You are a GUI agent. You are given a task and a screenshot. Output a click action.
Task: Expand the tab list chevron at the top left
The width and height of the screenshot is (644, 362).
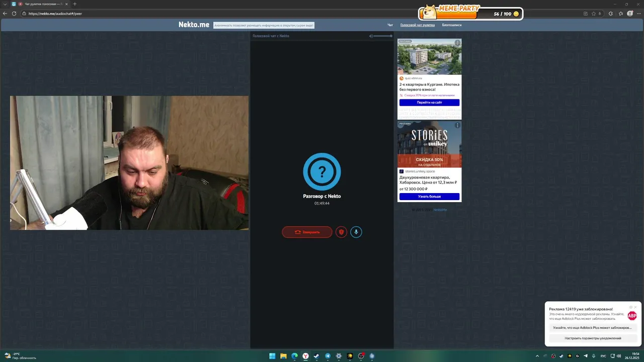[x=5, y=4]
